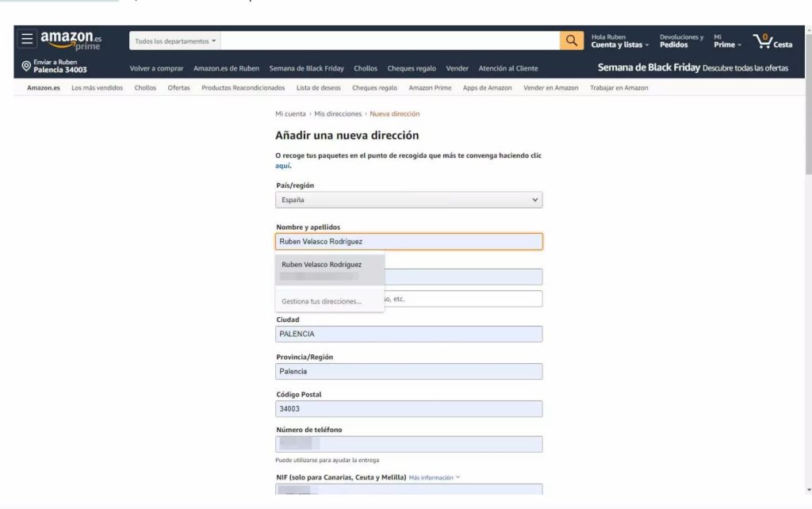
Task: Click Volver a comprar in navigation
Action: point(156,68)
